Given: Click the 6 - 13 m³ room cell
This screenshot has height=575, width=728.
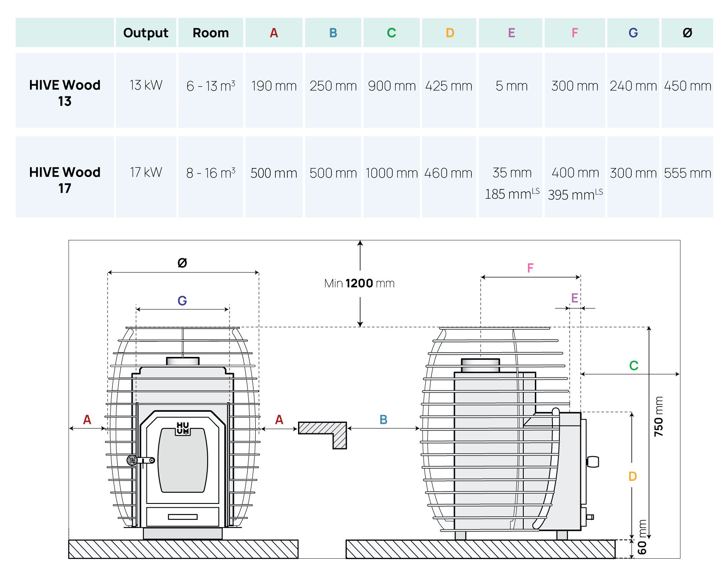Looking at the screenshot, I should click(x=211, y=86).
